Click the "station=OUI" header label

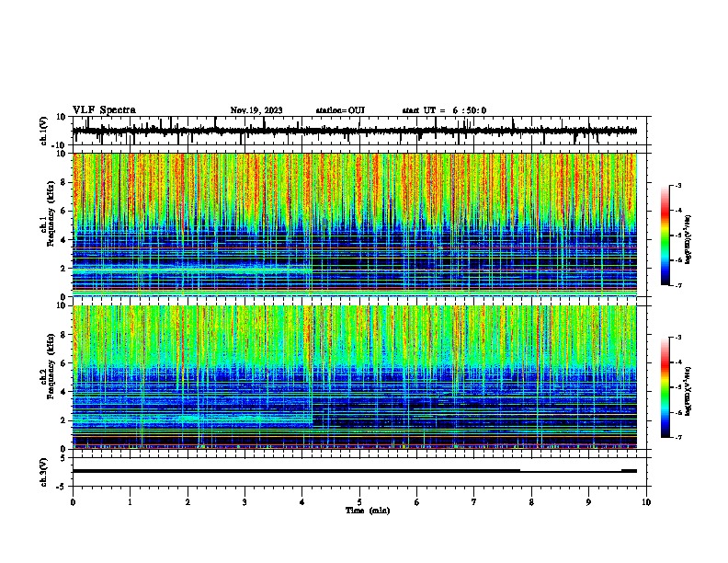(340, 110)
